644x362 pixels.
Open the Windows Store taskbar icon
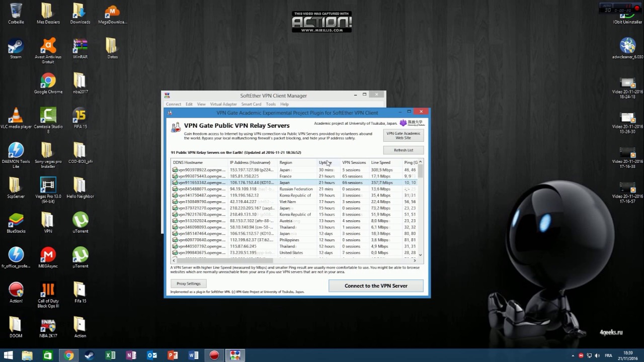(48, 355)
